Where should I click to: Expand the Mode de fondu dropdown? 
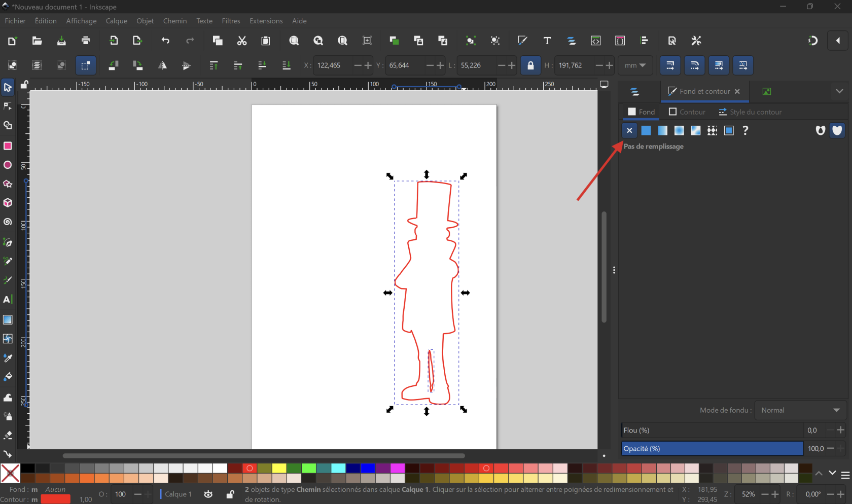pyautogui.click(x=800, y=410)
